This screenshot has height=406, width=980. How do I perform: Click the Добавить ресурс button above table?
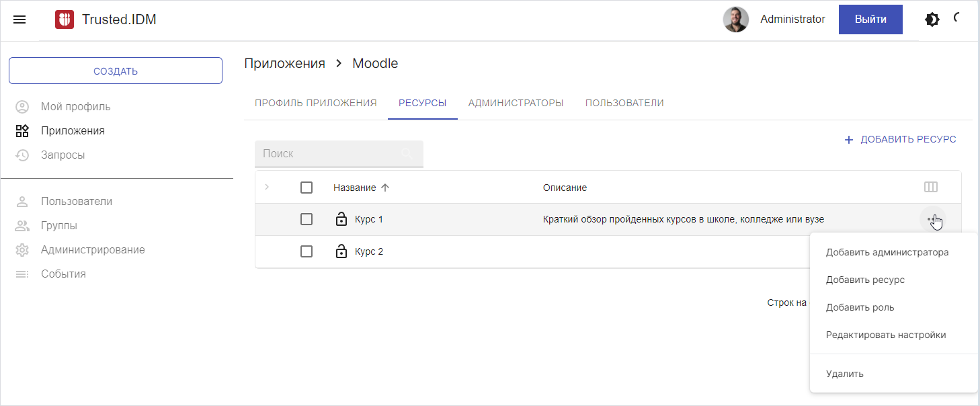[x=900, y=140]
